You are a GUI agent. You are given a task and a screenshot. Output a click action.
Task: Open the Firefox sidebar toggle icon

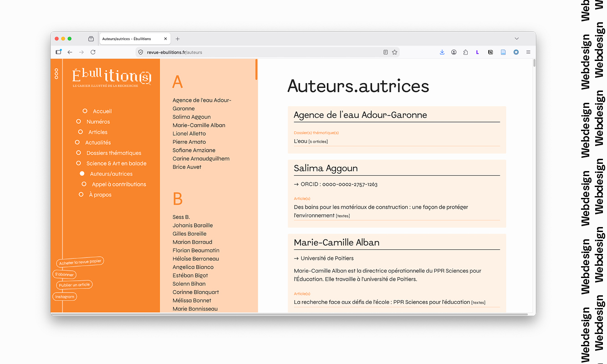[x=59, y=52]
